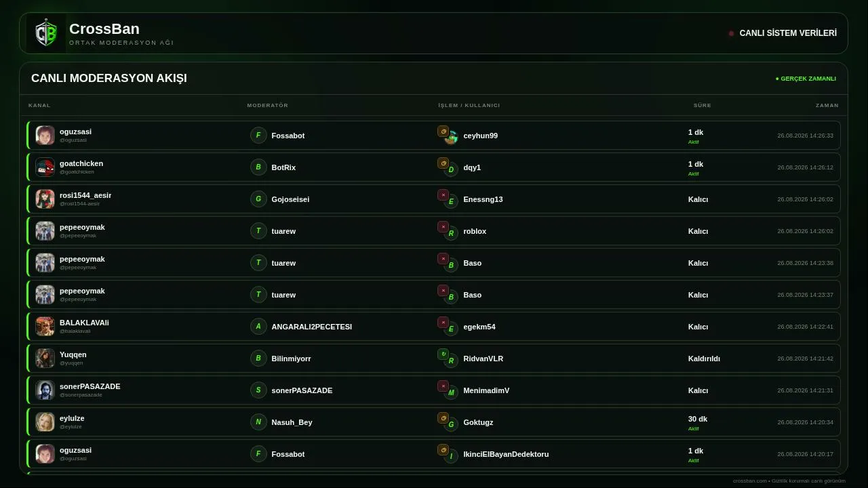Open the goatchicken channel avatar
This screenshot has height=488, width=868.
(45, 167)
